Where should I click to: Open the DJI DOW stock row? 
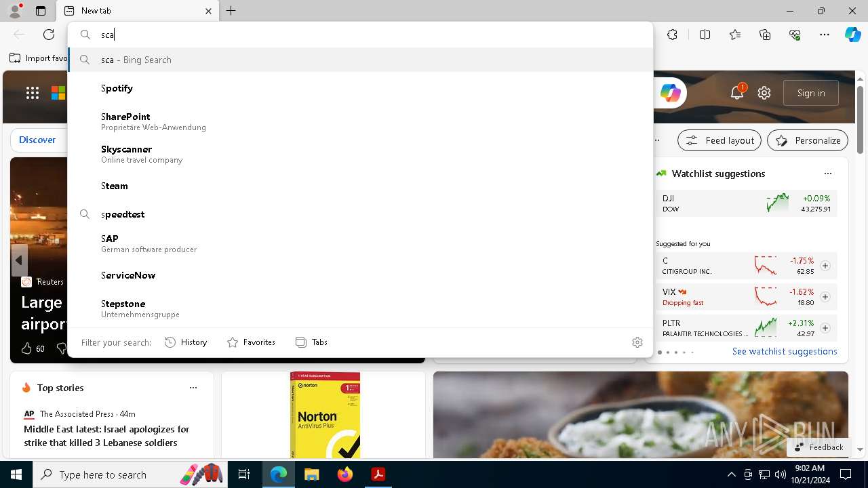pos(746,203)
